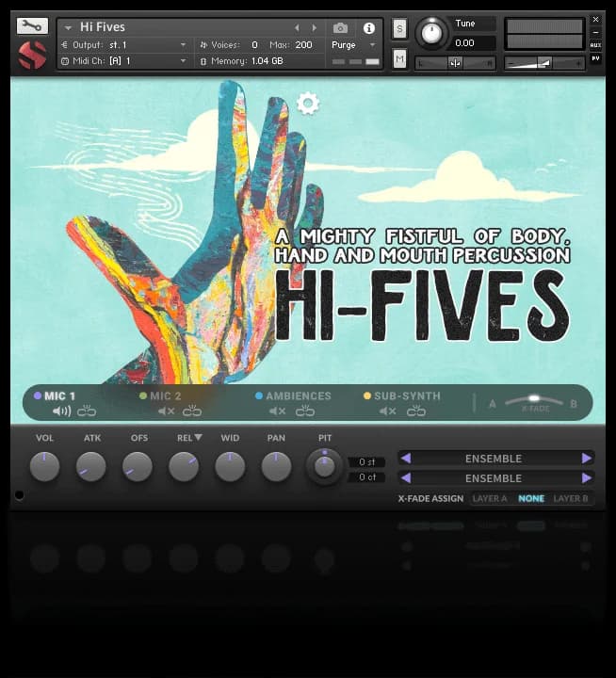Screen dimensions: 616x678
Task: Open the REL dropdown triangle
Action: [198, 437]
